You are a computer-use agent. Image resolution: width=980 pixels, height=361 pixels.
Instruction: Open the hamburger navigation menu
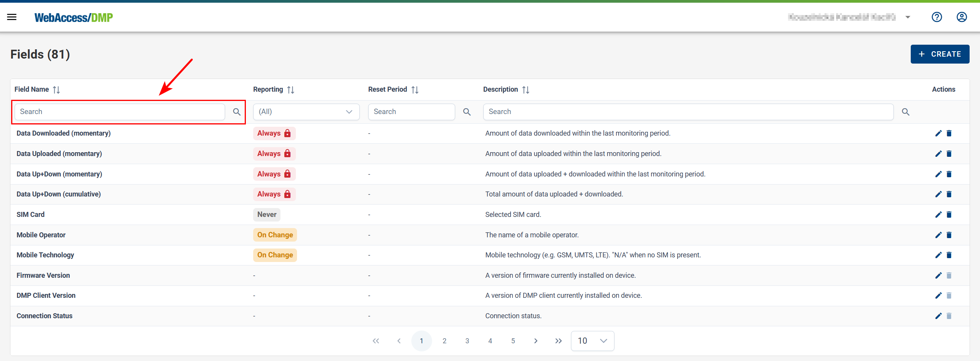[12, 17]
